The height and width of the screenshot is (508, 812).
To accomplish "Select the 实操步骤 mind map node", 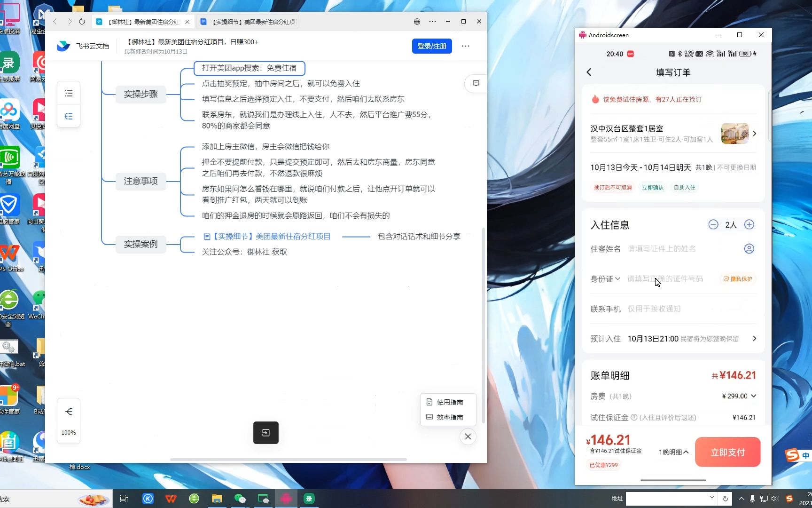I will point(141,94).
